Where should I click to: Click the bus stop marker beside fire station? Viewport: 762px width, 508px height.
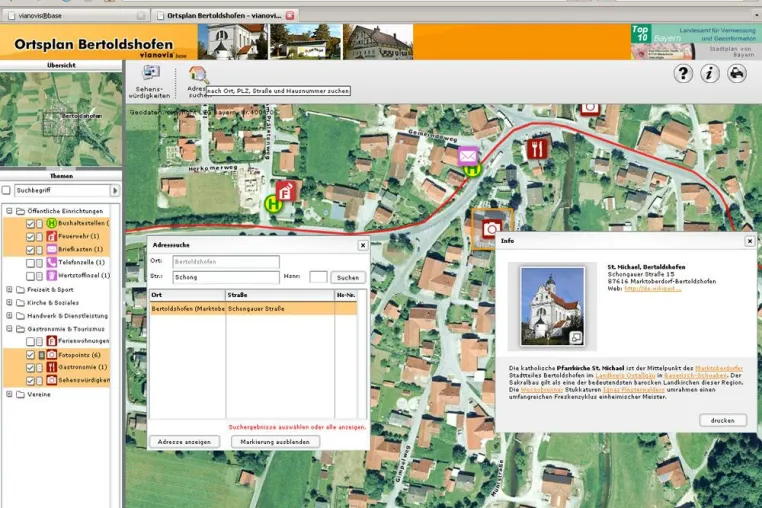273,204
